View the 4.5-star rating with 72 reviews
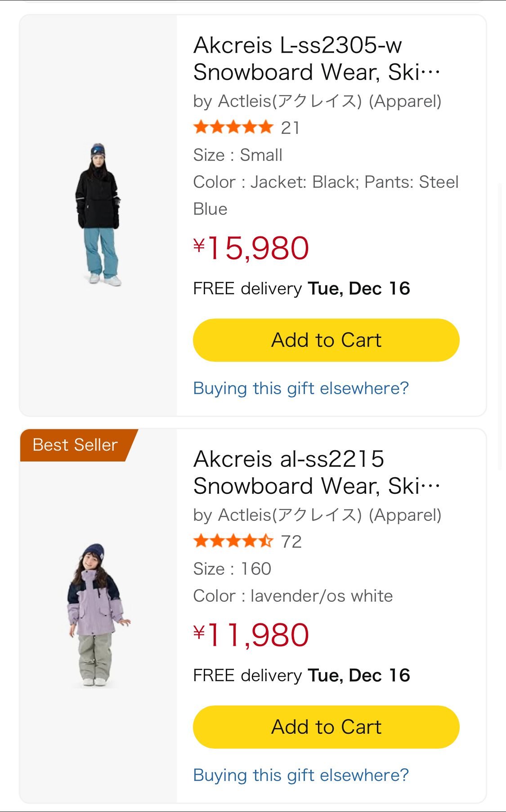This screenshot has height=812, width=506. coord(233,541)
